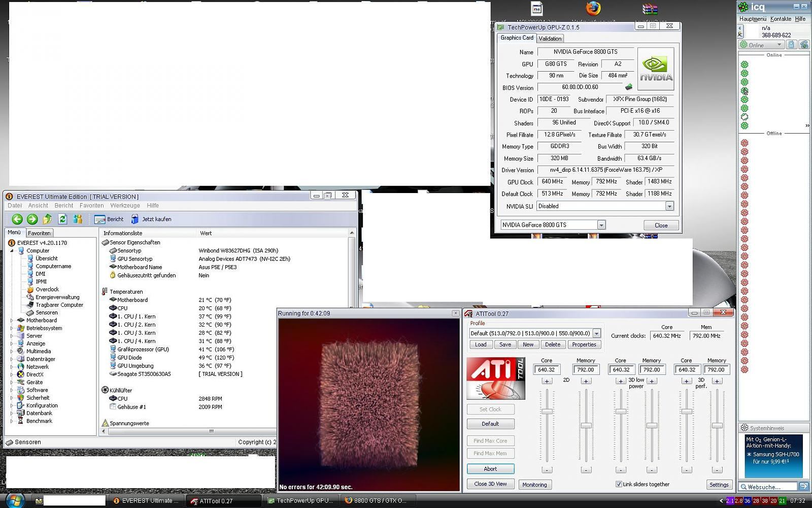Viewport: 812px width, 508px height.
Task: Click the Close button in GPU-Z
Action: point(661,225)
